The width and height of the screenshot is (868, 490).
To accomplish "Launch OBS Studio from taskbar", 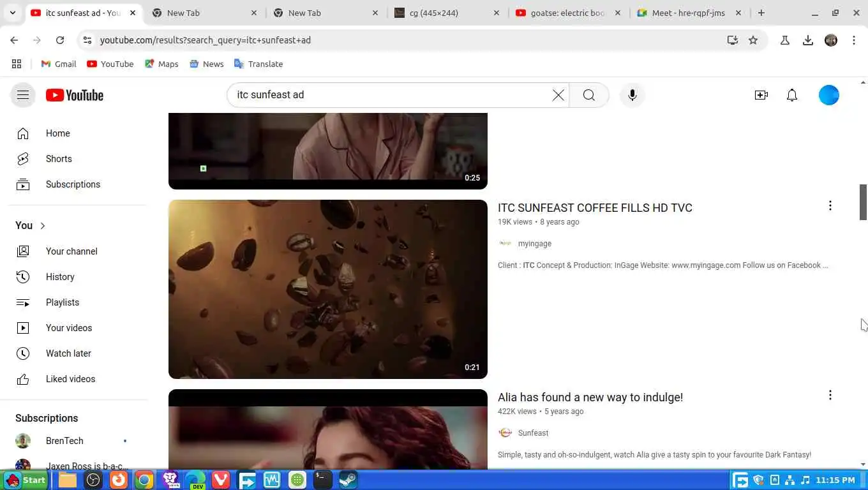I will [93, 480].
